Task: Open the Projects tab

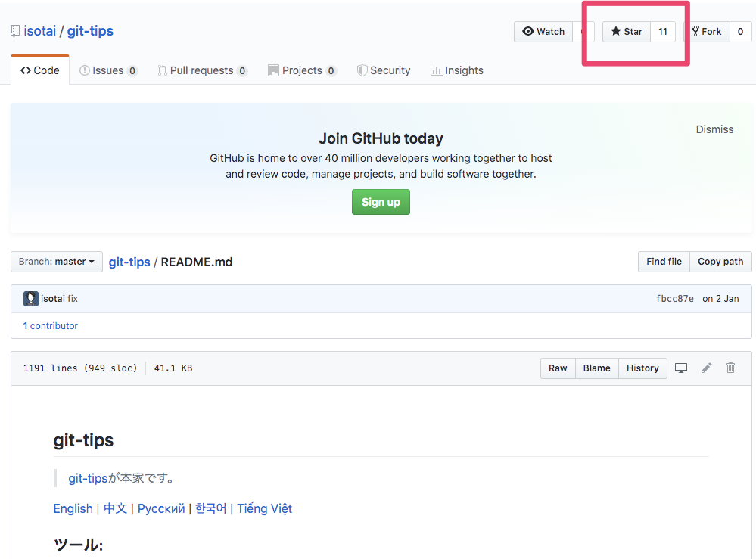Action: [x=302, y=70]
